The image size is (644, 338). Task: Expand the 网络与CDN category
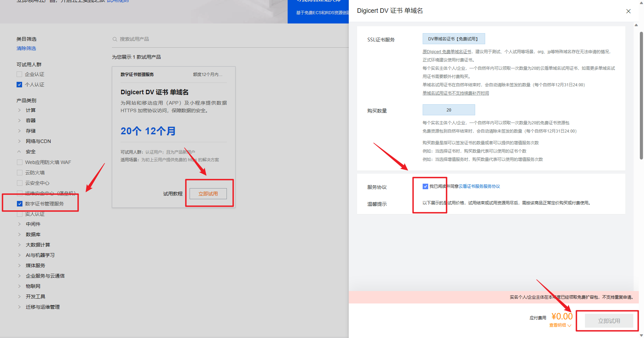tap(19, 141)
